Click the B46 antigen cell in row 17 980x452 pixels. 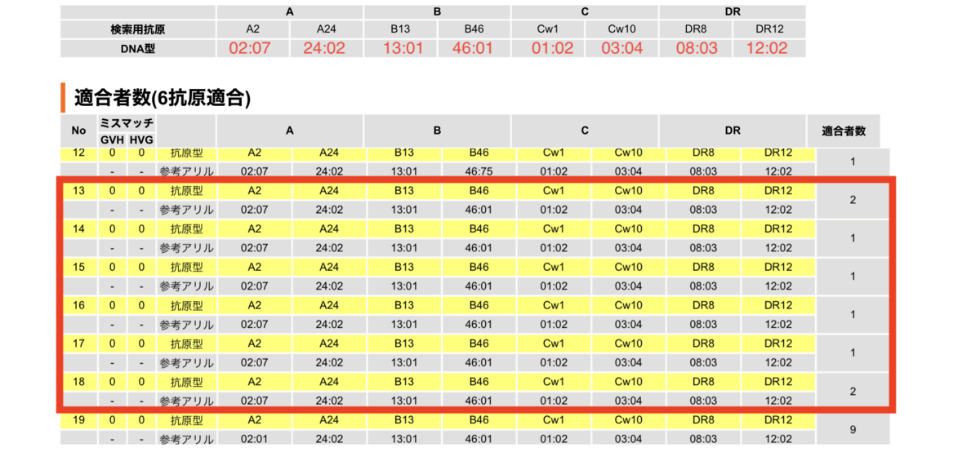(x=479, y=343)
